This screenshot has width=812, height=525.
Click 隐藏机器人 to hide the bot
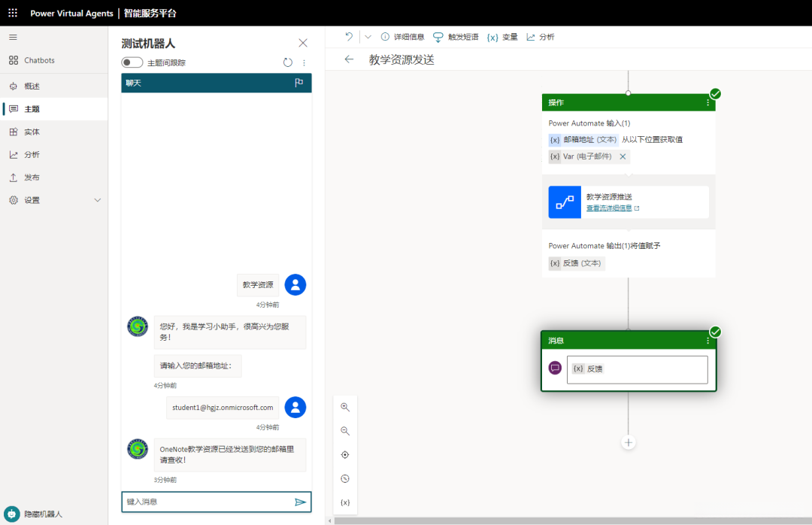click(33, 514)
